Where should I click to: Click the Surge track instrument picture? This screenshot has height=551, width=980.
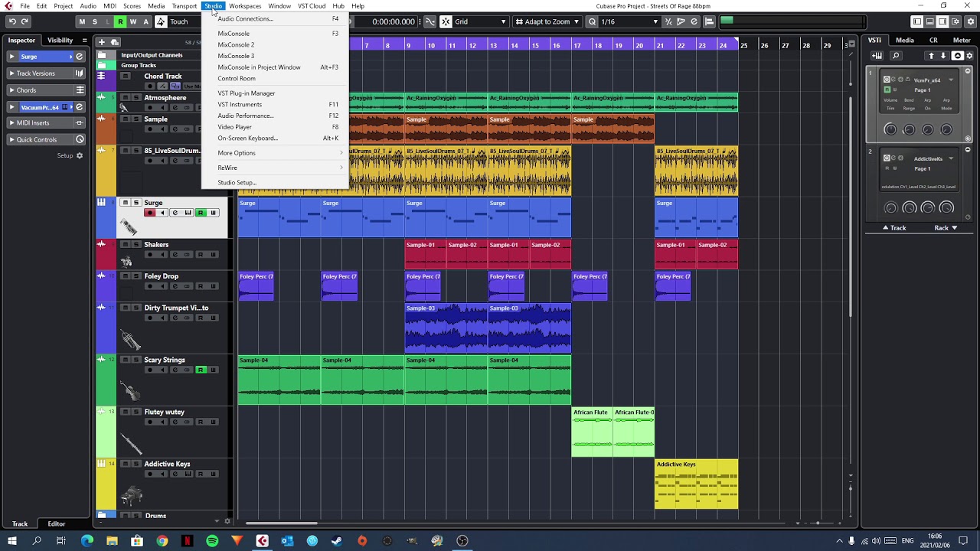click(129, 227)
